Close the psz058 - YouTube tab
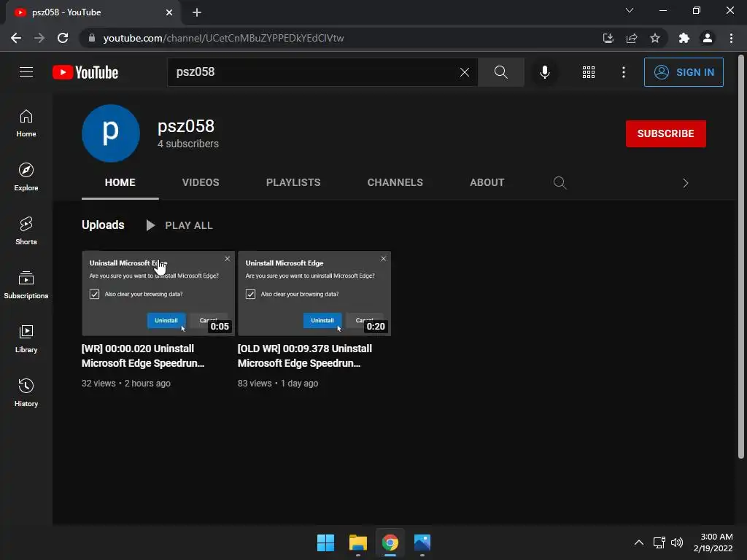The image size is (747, 560). pos(169,12)
